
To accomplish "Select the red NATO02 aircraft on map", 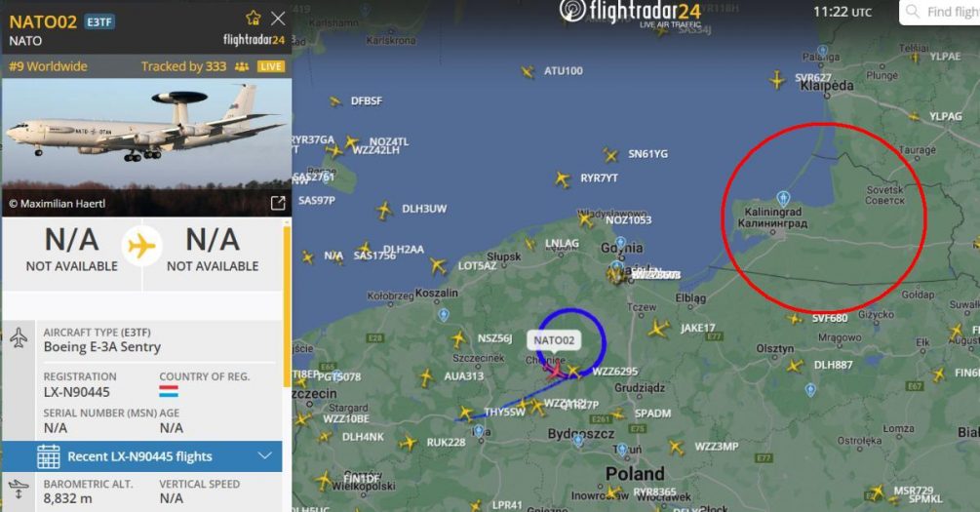I will [x=554, y=370].
